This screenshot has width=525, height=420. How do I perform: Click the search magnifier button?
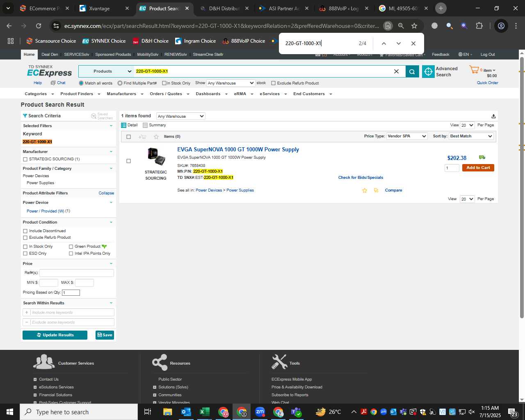pyautogui.click(x=412, y=71)
